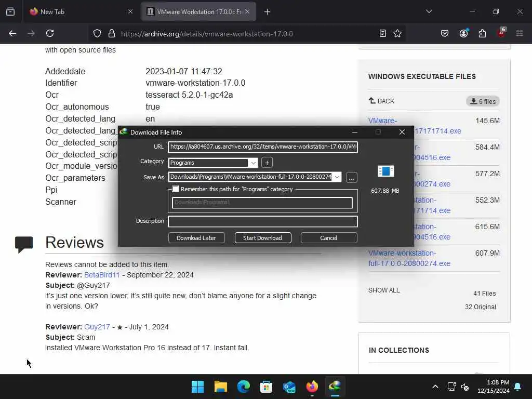Open Microsoft Store from the taskbar
Image resolution: width=532 pixels, height=399 pixels.
coord(266,387)
